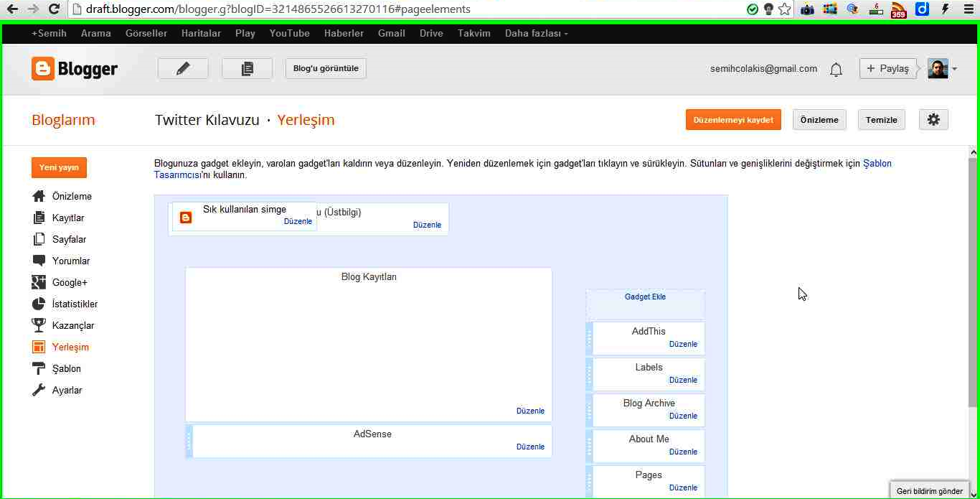Click the lightning bolt extension icon
The image size is (980, 499).
pyautogui.click(x=945, y=9)
